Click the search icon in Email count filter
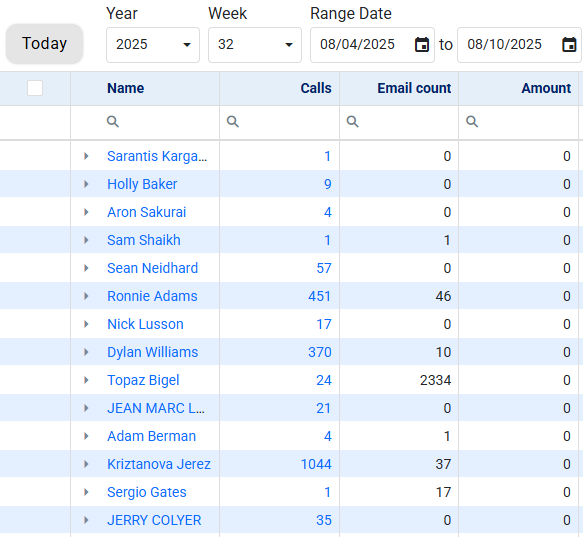Viewport: 583px width, 537px height. point(352,121)
